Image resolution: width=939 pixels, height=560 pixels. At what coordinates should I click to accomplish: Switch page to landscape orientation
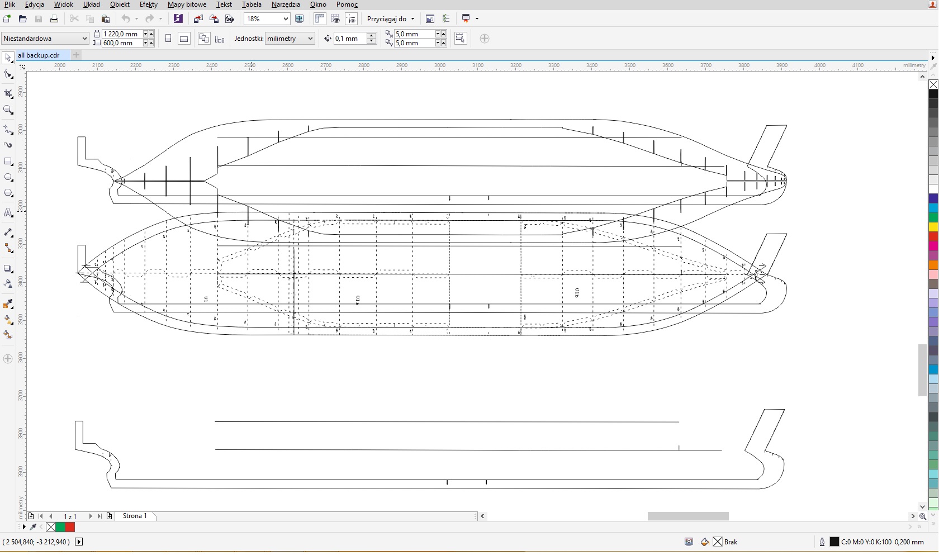point(184,39)
